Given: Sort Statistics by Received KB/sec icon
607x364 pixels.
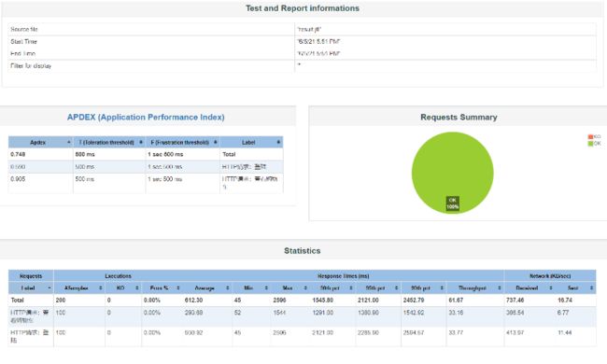Looking at the screenshot, I should pyautogui.click(x=551, y=288).
